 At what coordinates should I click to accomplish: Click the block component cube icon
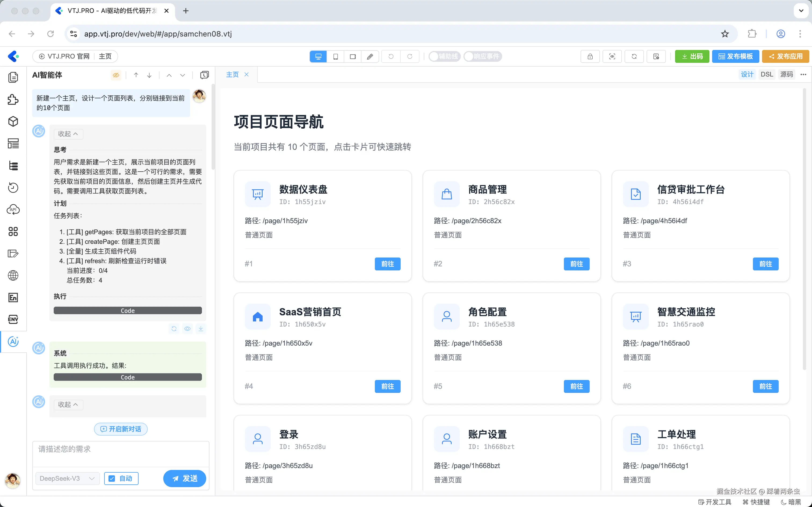(13, 121)
